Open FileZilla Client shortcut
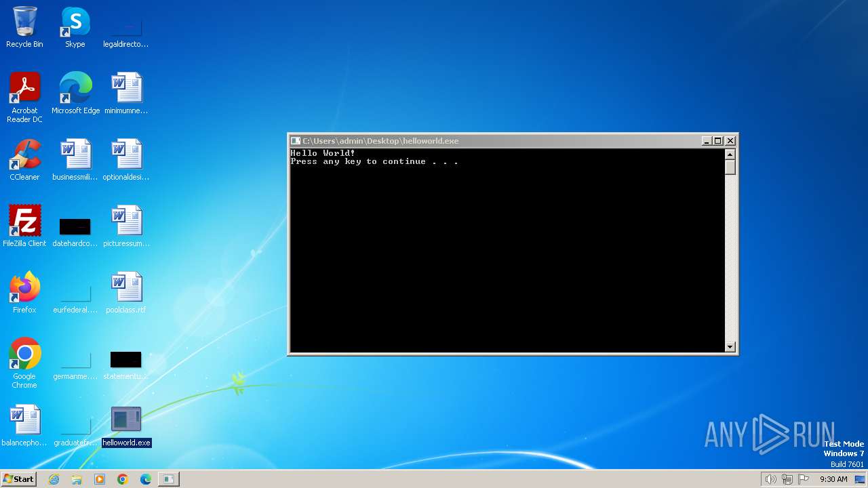Image resolution: width=868 pixels, height=488 pixels. coord(24,226)
